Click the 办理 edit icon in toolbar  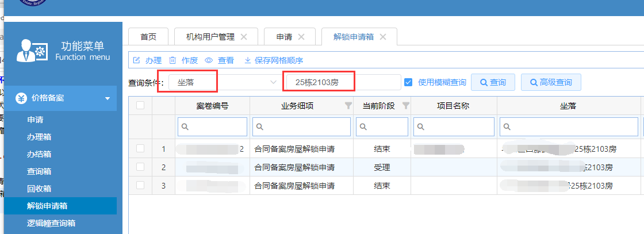pos(137,60)
